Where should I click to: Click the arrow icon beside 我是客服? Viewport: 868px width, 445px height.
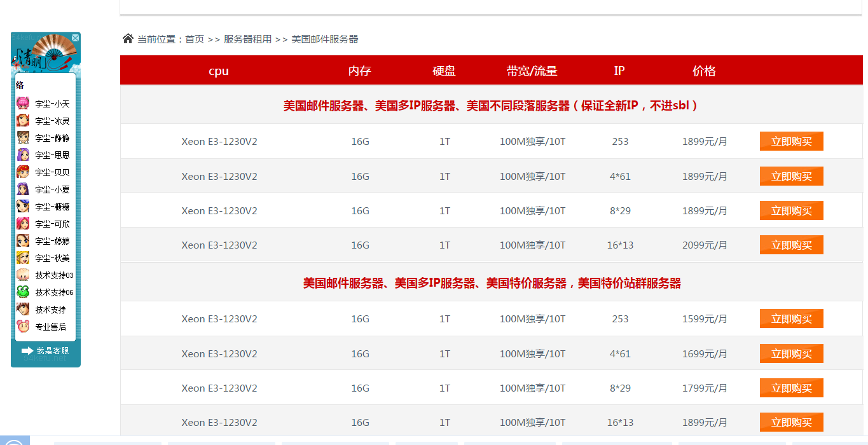coord(27,350)
